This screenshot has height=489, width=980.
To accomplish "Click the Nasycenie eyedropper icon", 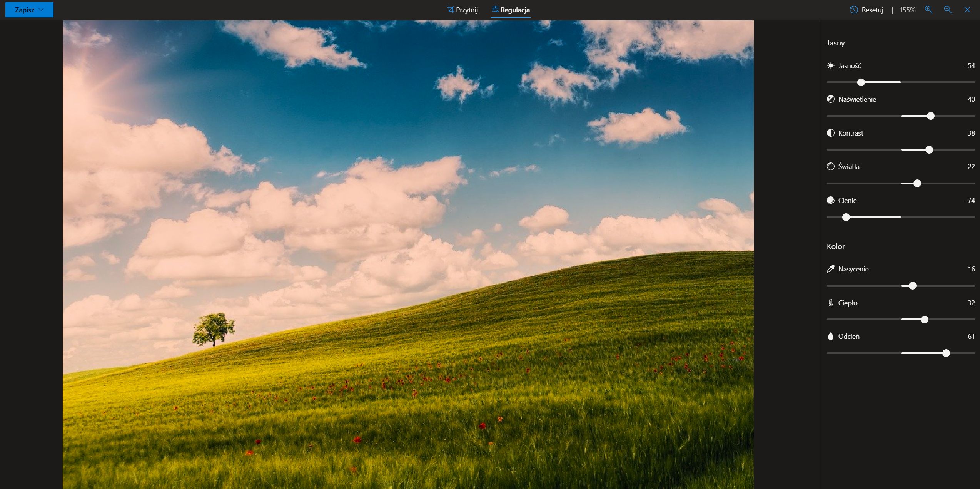I will (831, 269).
